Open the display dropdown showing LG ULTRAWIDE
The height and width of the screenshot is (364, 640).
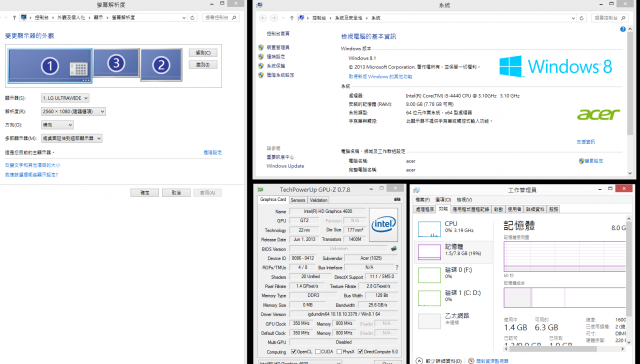pyautogui.click(x=65, y=98)
